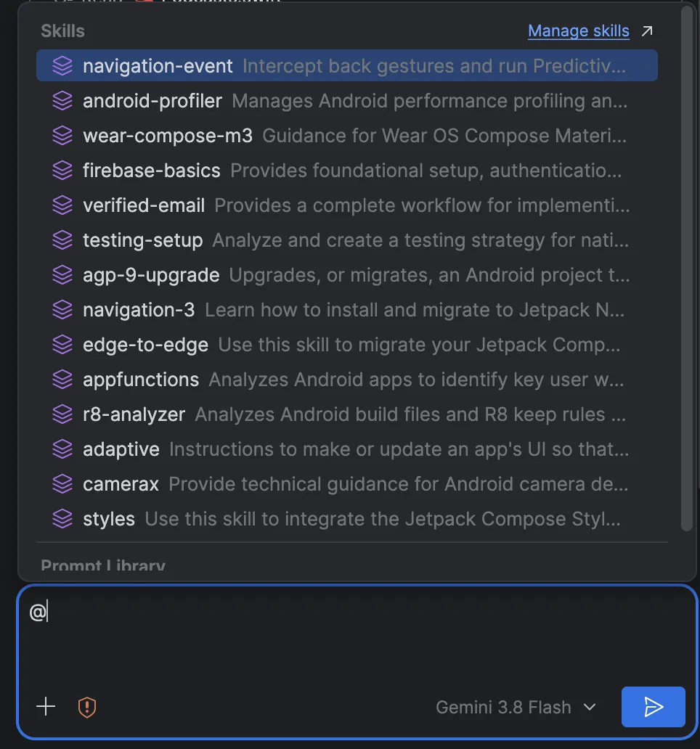Click the plus icon to add context
700x749 pixels.
[x=46, y=706]
